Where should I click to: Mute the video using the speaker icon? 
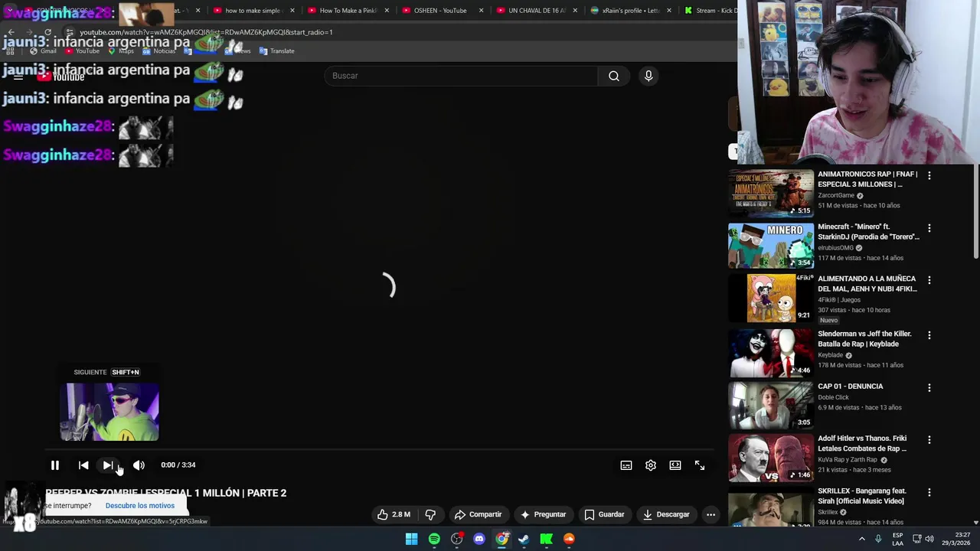click(x=139, y=465)
